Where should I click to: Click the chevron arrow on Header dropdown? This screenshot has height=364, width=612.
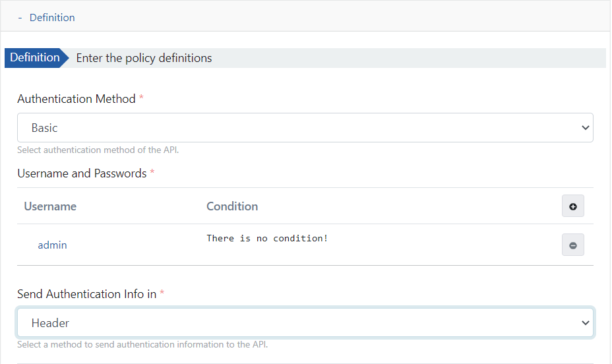click(x=585, y=323)
